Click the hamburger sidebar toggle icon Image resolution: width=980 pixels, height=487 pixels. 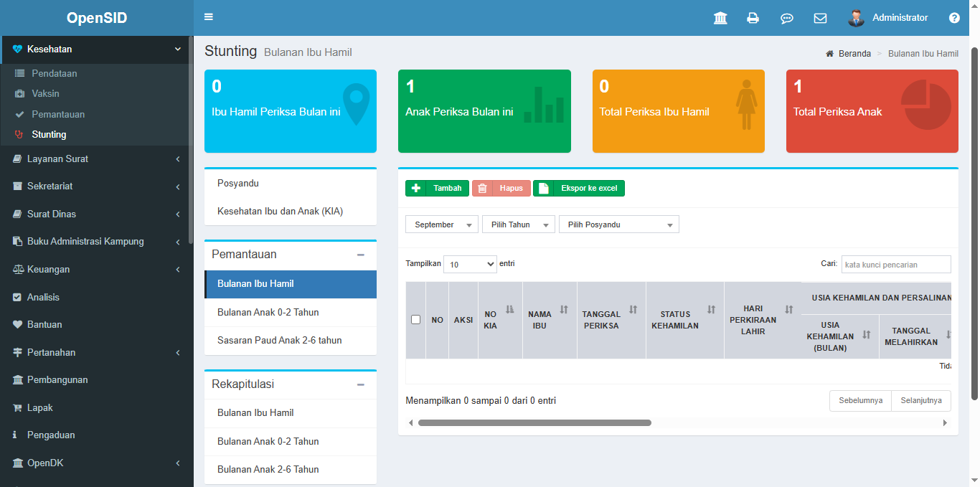(209, 17)
